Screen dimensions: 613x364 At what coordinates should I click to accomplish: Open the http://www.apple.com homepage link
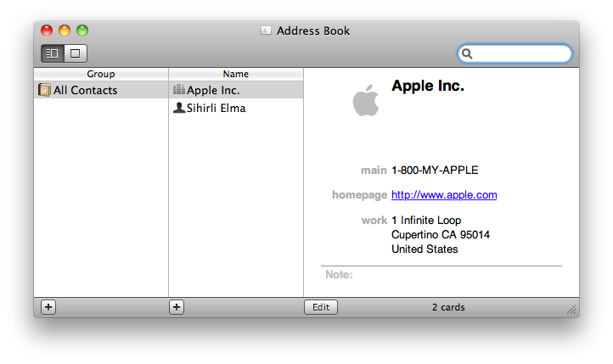click(444, 195)
